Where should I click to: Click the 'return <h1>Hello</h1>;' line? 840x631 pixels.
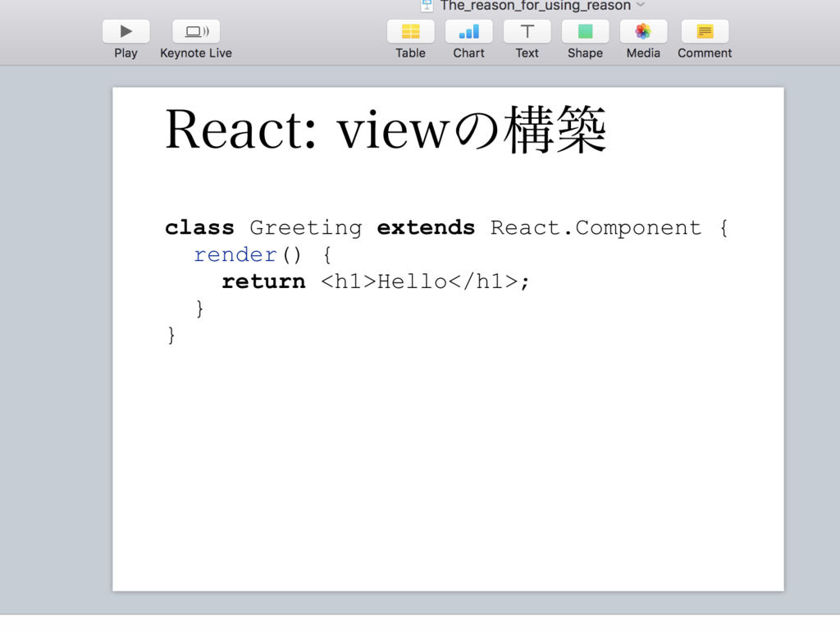(376, 281)
